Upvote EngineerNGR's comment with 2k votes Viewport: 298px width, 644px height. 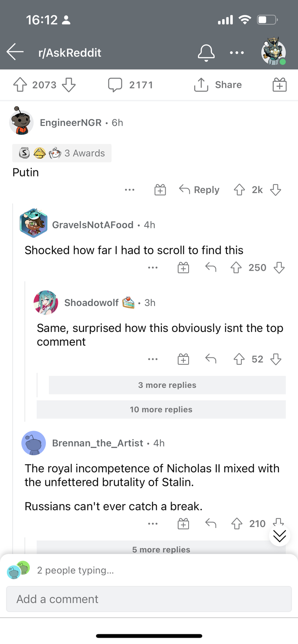[x=239, y=190]
